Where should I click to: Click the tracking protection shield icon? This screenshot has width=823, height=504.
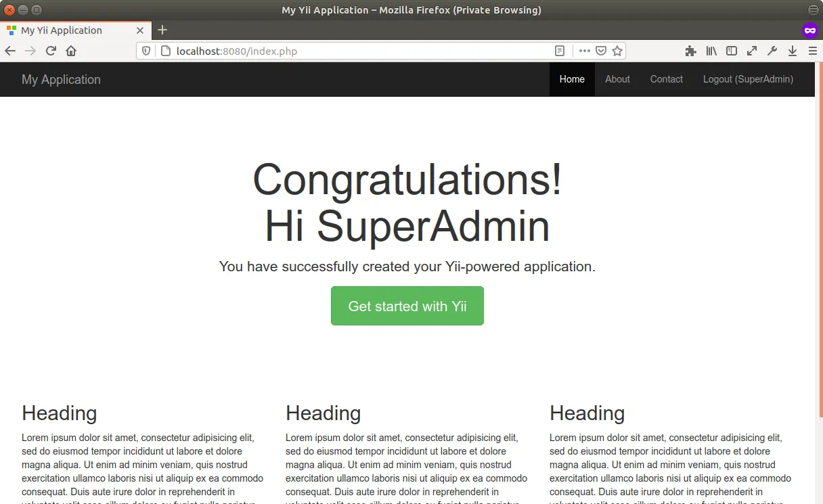(x=146, y=51)
